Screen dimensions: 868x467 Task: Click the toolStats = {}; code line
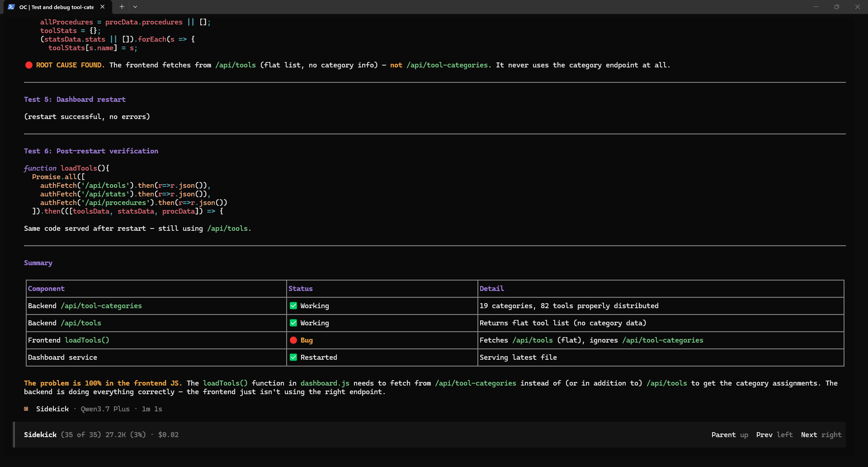(x=71, y=31)
